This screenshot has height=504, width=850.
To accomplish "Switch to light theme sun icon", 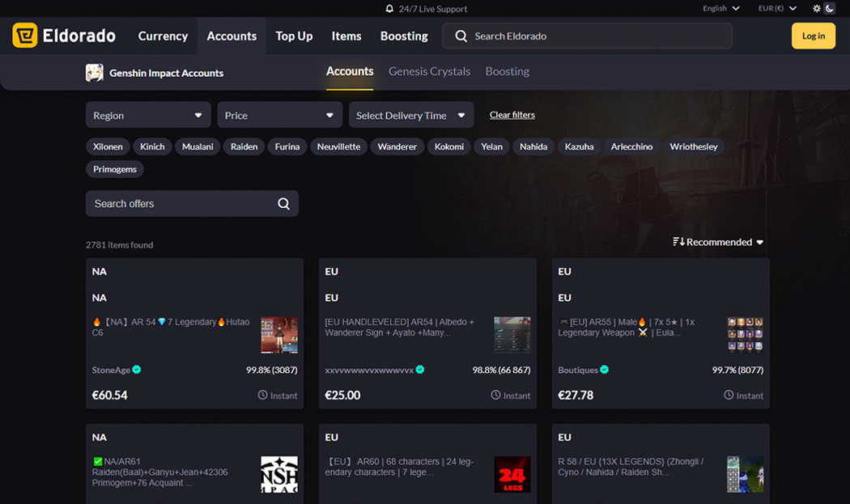I will click(x=816, y=8).
